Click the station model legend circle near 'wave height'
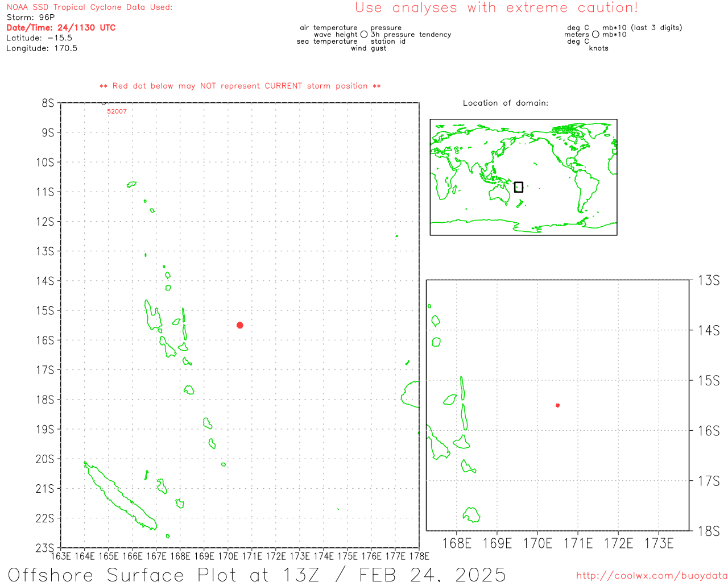 [364, 35]
